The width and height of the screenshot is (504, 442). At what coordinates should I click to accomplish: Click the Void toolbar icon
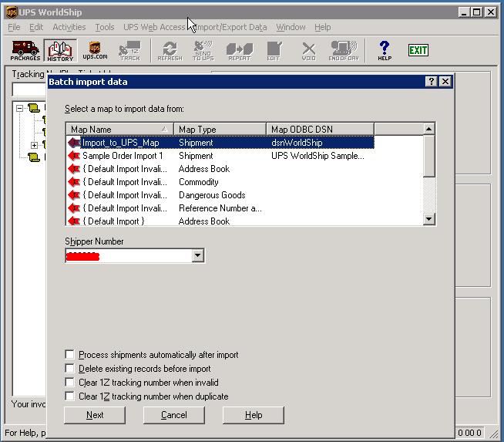(308, 51)
